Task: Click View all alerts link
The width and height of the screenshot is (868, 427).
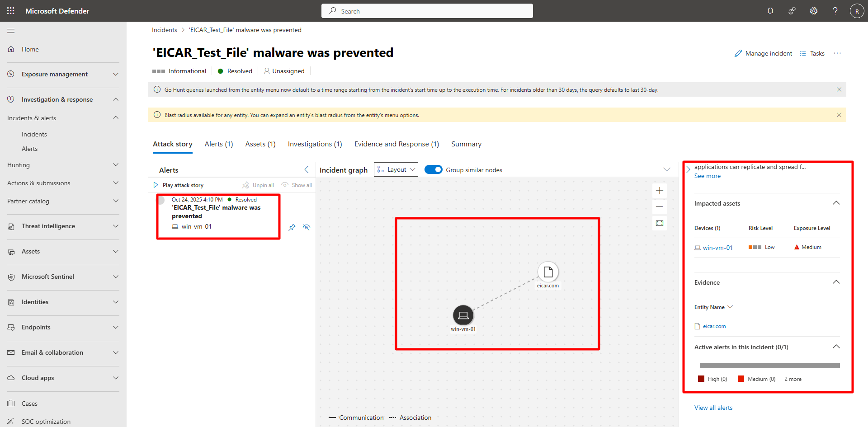Action: tap(713, 408)
